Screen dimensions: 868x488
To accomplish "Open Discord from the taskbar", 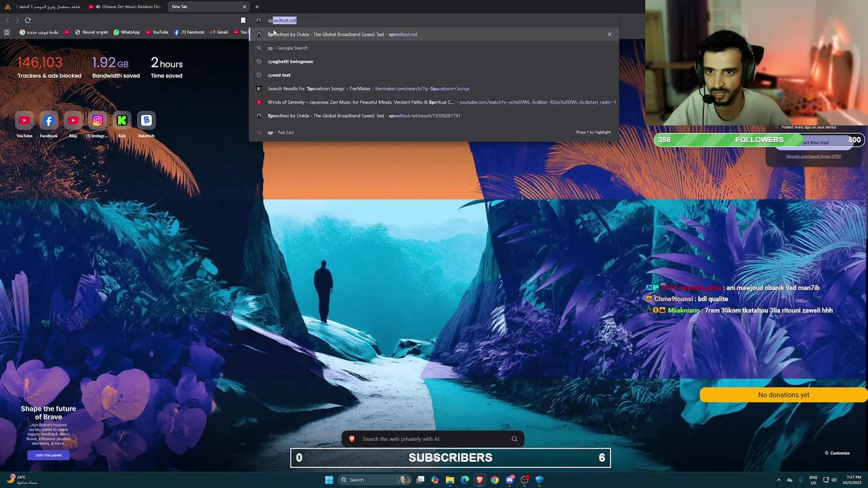I will [509, 480].
